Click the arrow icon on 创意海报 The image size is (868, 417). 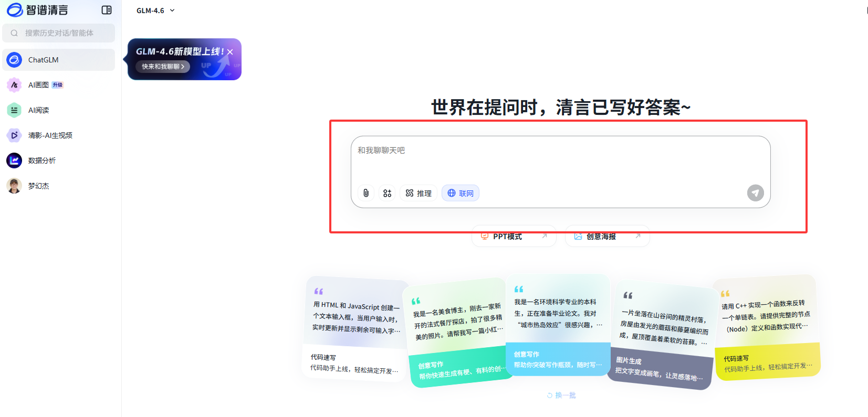638,236
